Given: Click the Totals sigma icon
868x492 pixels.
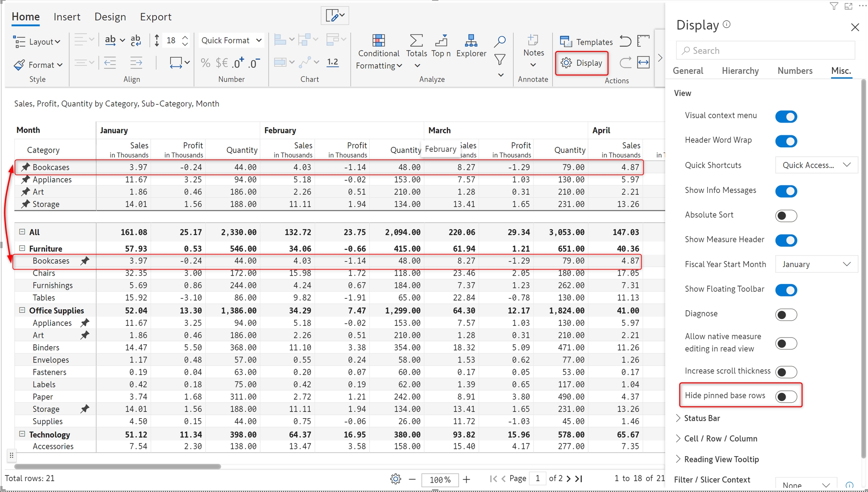Looking at the screenshot, I should point(416,41).
